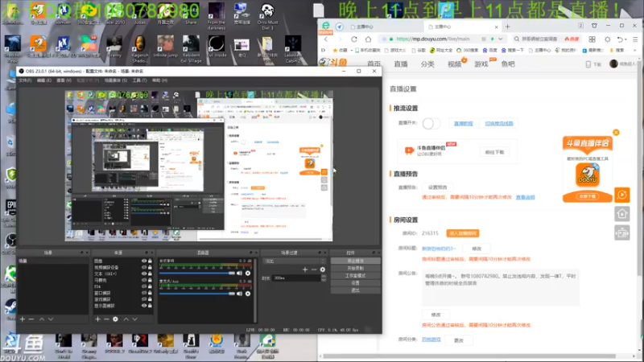The image size is (644, 362).
Task: Remove scene with minus icon in scenes panel
Action: point(31,319)
